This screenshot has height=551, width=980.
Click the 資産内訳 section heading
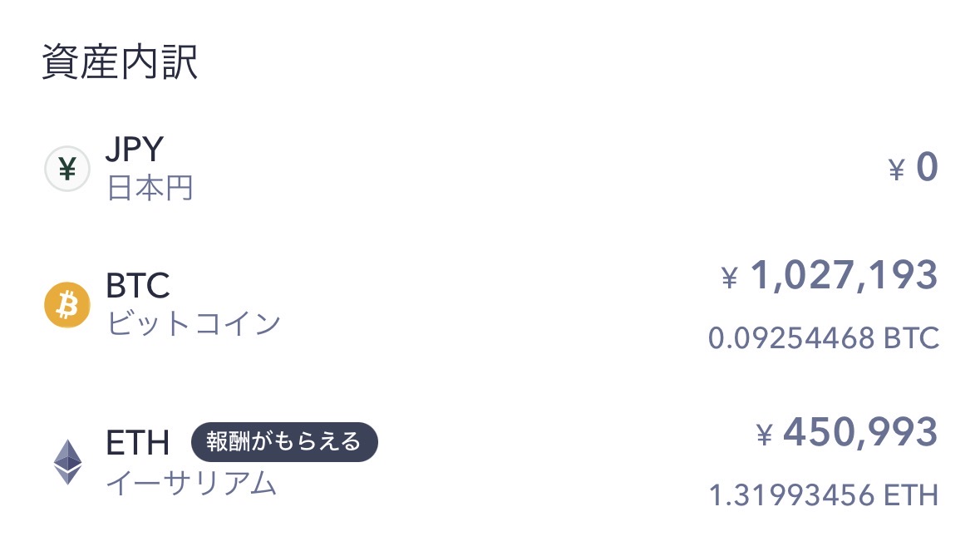[x=120, y=64]
